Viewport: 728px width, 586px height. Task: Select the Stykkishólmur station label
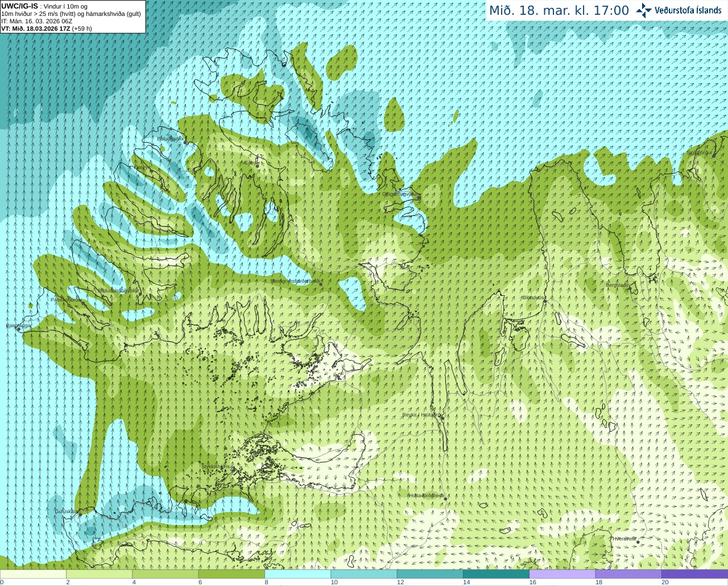(217, 467)
